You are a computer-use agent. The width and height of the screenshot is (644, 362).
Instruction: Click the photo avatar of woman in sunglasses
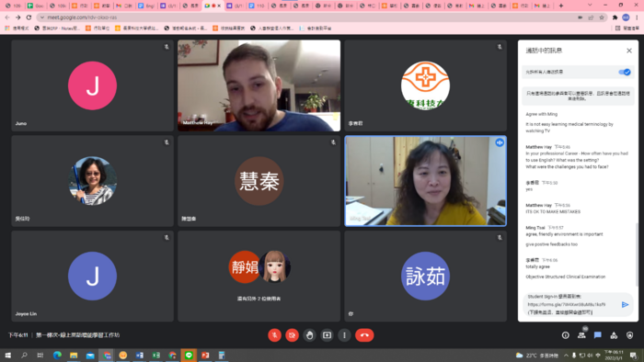(92, 181)
